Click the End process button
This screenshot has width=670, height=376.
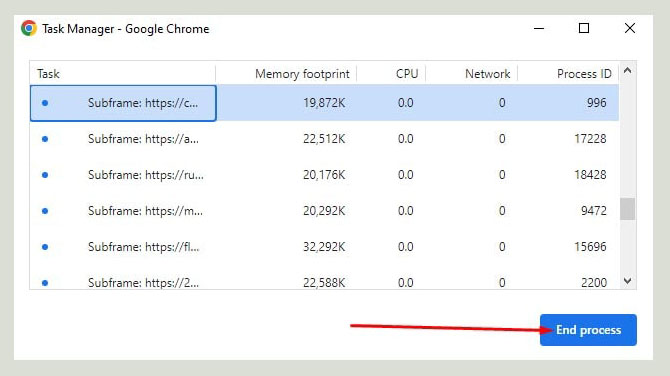[588, 330]
